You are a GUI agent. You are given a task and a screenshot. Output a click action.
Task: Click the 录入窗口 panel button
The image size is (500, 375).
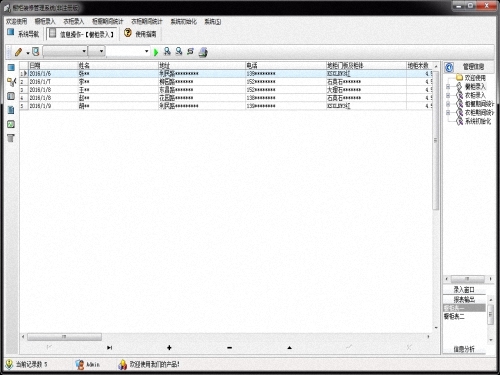464,289
